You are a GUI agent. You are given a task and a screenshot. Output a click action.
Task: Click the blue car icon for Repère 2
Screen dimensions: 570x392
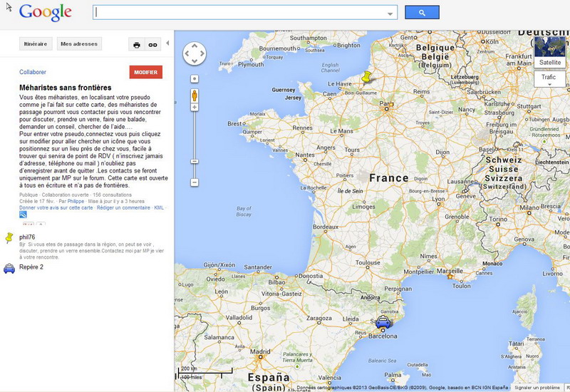(x=9, y=269)
